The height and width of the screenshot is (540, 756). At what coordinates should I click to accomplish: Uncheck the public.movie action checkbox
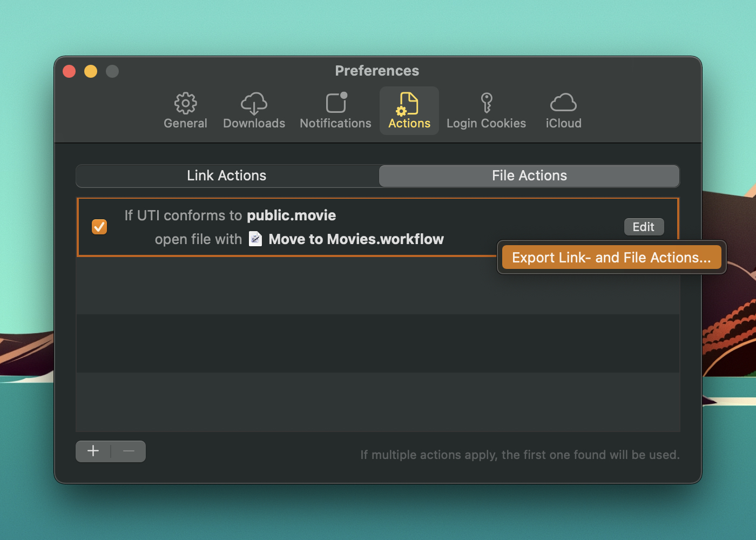pyautogui.click(x=99, y=227)
